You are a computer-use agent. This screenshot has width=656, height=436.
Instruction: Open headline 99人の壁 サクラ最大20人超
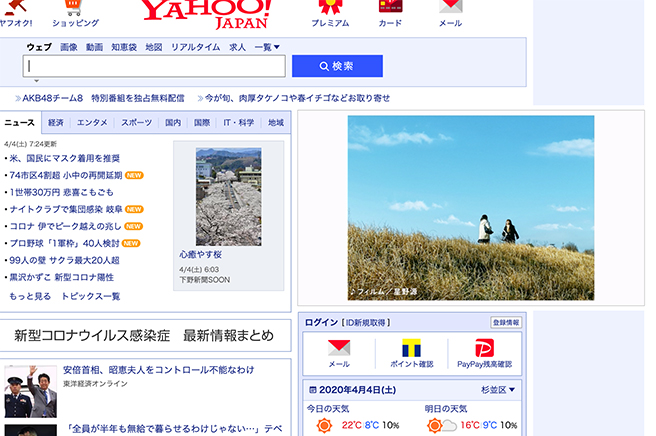click(x=64, y=260)
